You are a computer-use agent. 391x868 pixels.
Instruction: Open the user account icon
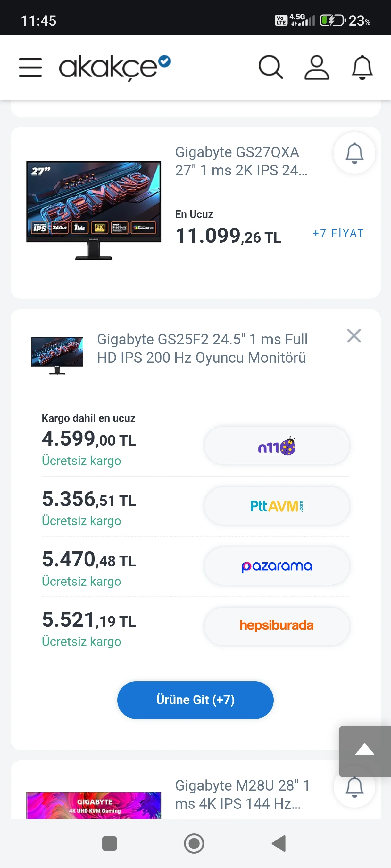316,68
